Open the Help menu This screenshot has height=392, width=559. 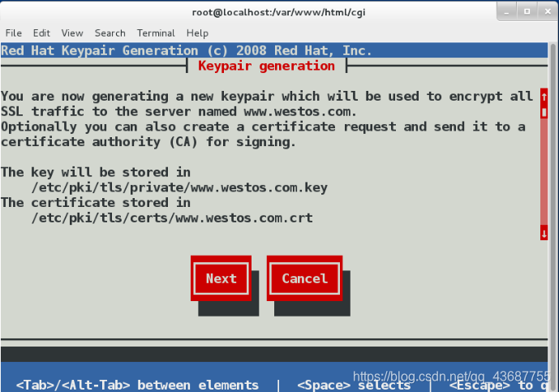pyautogui.click(x=197, y=33)
